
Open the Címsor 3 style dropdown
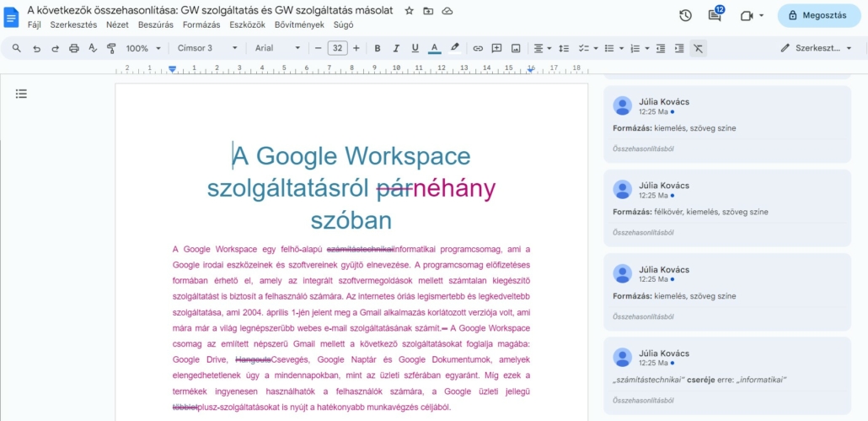tap(206, 48)
